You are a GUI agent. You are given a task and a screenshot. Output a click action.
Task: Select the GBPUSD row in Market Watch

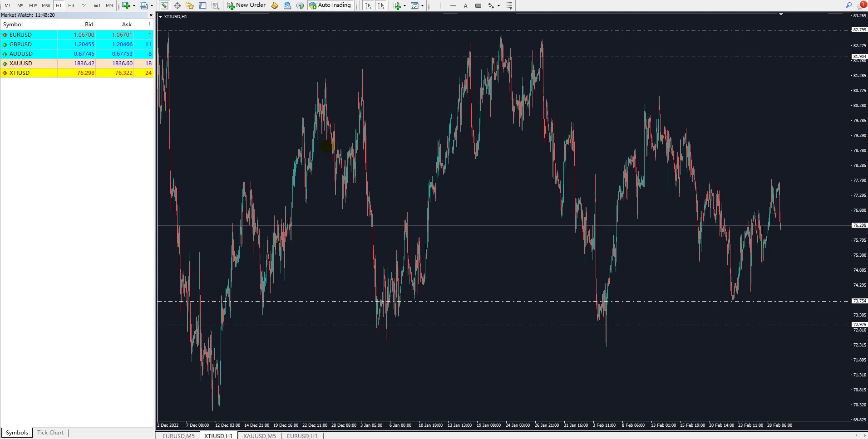[x=77, y=44]
